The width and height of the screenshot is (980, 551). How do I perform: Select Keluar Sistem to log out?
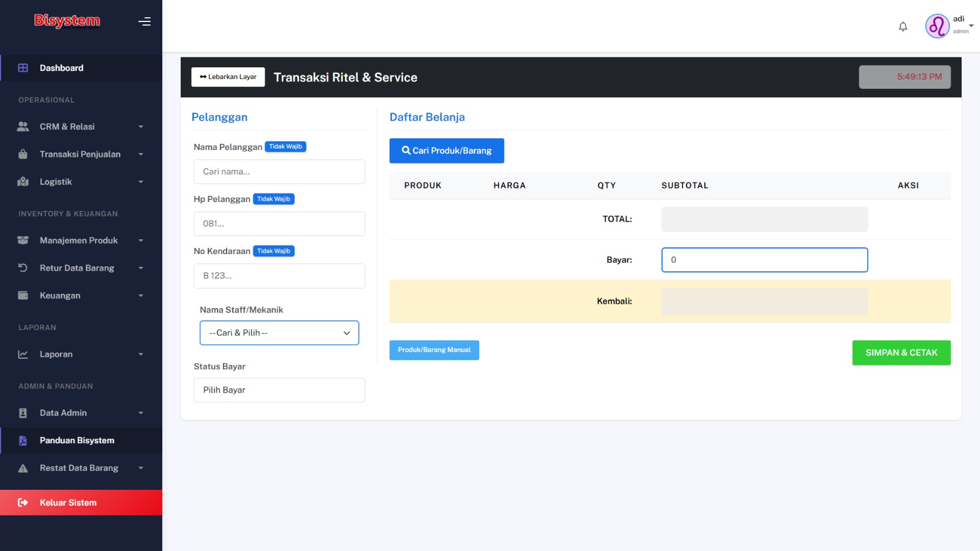[81, 503]
